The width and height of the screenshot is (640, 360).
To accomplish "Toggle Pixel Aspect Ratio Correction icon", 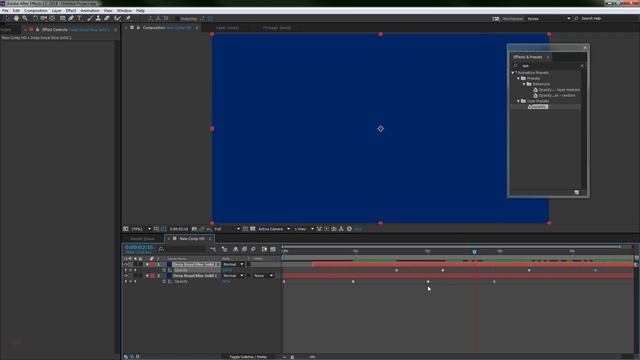I will click(319, 229).
